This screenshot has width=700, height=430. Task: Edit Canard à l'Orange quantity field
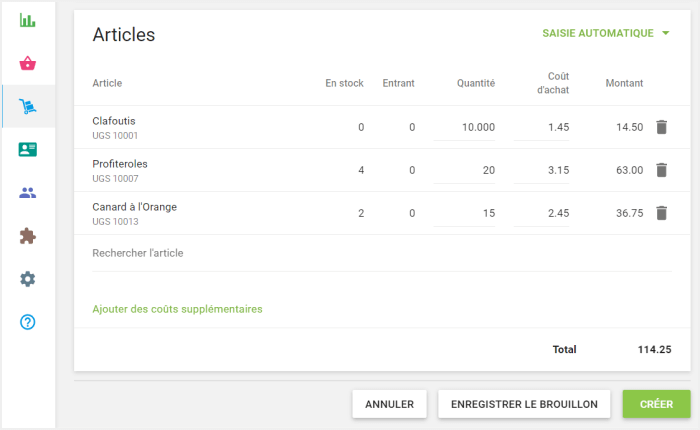466,213
